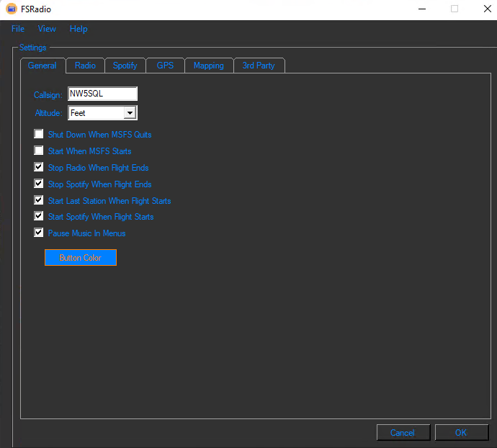Switch to the Spotify tab
Screen dimensions: 497x448
pos(125,66)
